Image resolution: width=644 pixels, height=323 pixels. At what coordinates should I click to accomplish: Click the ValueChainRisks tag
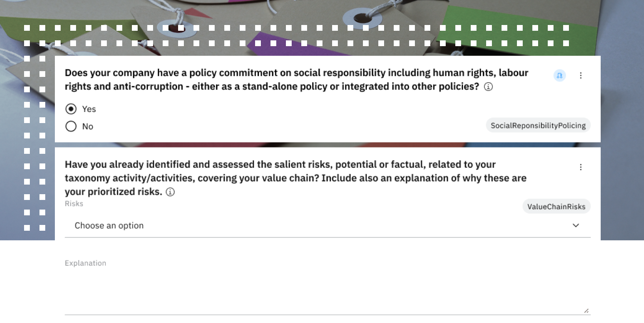556,207
